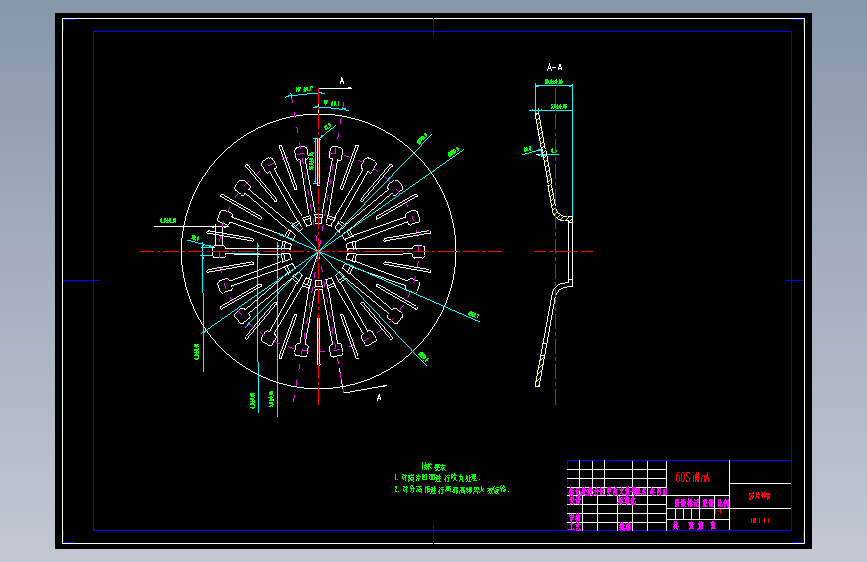Select the section marker A below the circle
This screenshot has height=562, width=867.
click(379, 398)
